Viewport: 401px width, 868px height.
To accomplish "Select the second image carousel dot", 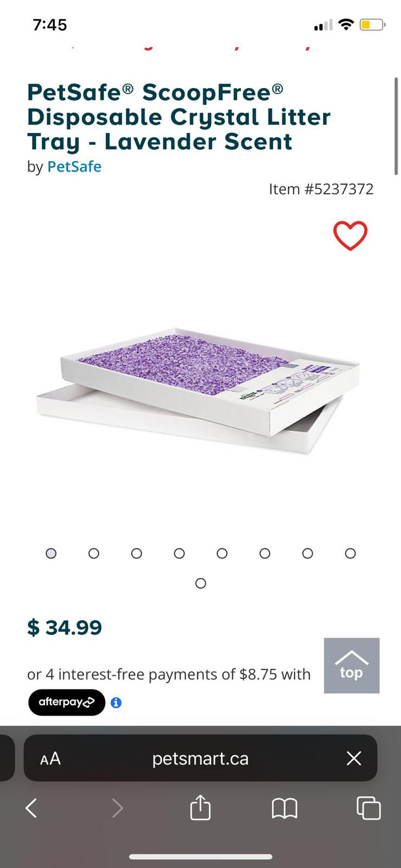I will [x=94, y=553].
